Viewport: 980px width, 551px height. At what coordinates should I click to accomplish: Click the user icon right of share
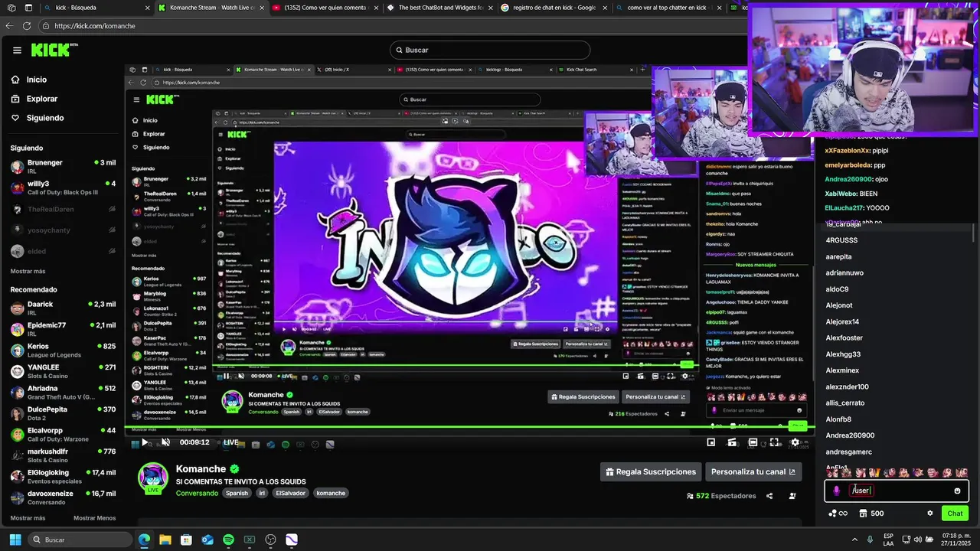click(792, 496)
